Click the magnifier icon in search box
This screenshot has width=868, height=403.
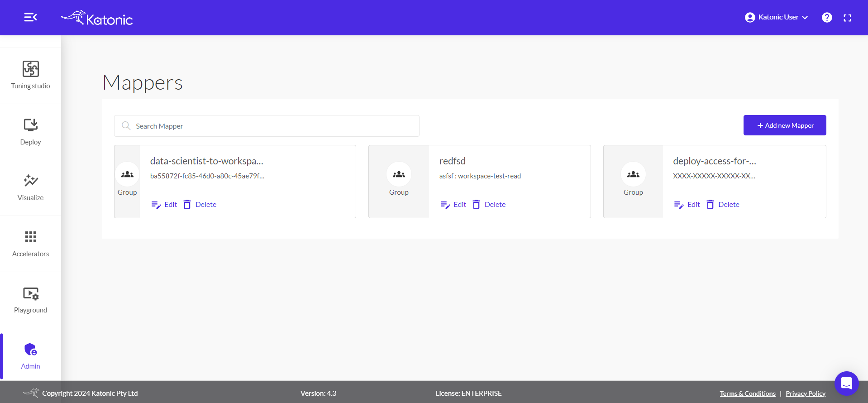[x=126, y=126]
